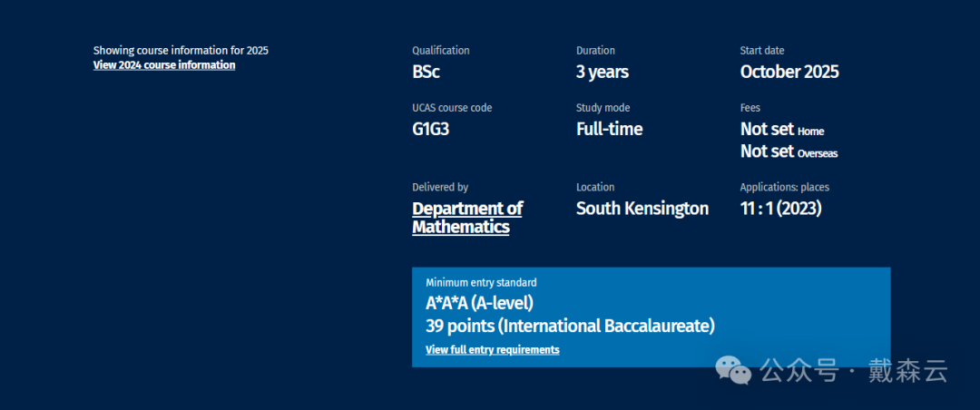The height and width of the screenshot is (410, 980).
Task: Click the Full-time study mode value
Action: (610, 129)
